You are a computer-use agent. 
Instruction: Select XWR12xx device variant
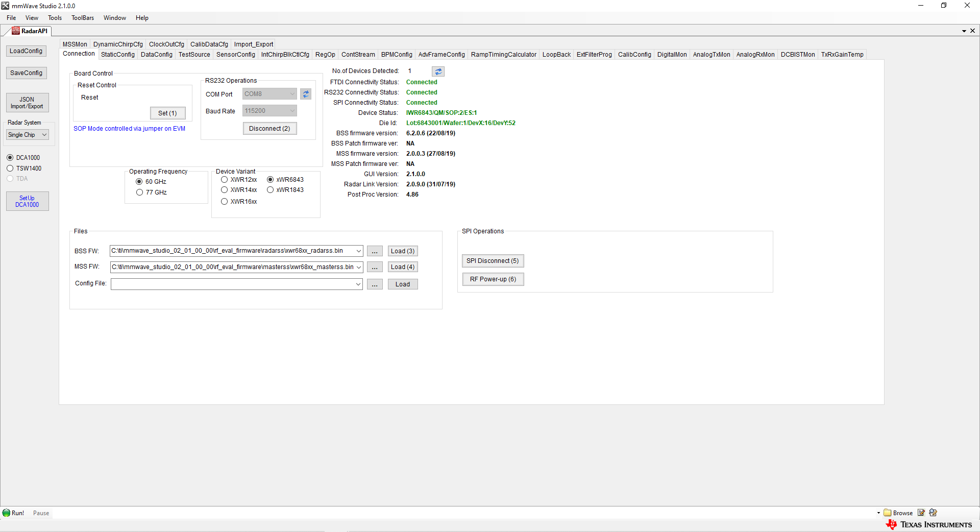pos(224,180)
